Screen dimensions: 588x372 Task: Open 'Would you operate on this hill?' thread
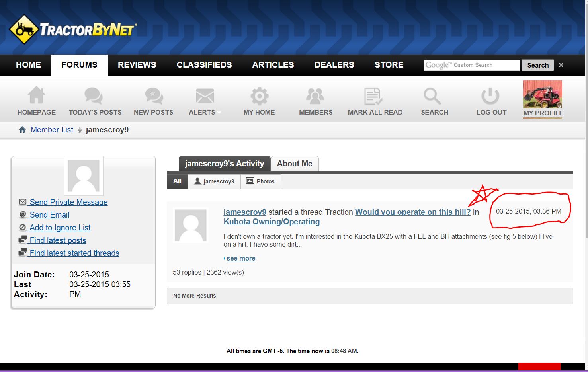click(x=412, y=212)
